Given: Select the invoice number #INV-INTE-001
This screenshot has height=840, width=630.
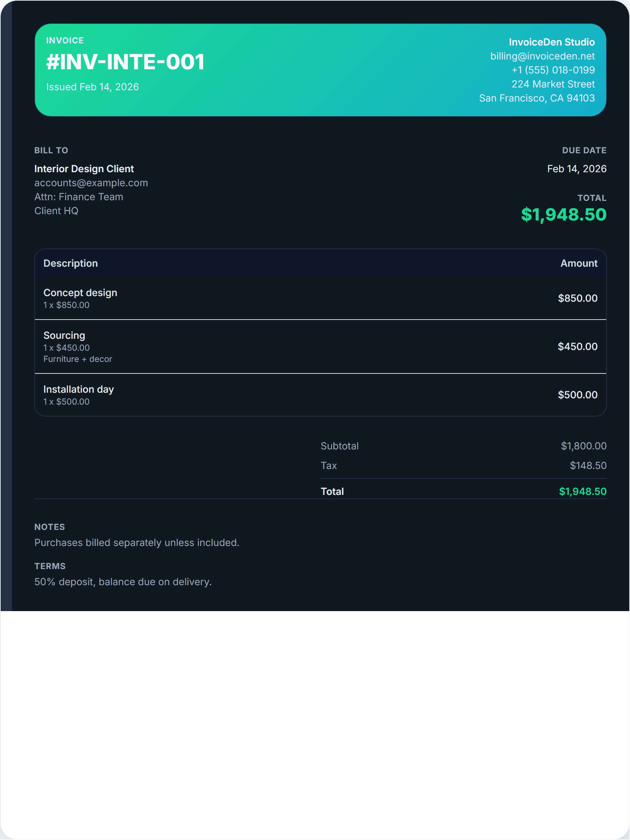Looking at the screenshot, I should [x=125, y=62].
